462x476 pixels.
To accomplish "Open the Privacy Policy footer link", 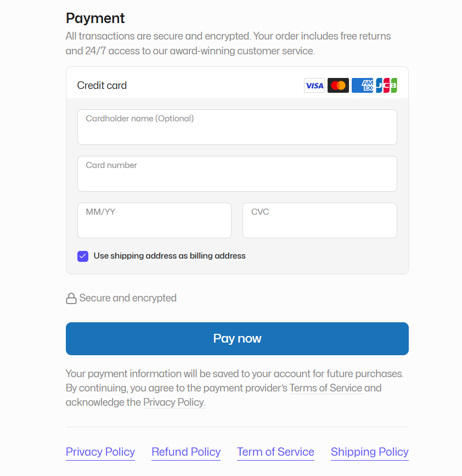I will [x=100, y=452].
